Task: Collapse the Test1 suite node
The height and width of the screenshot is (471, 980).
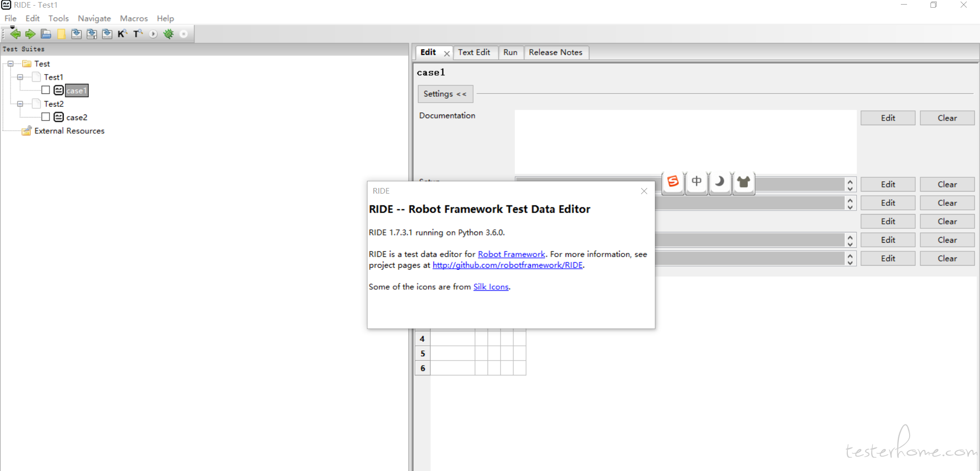Action: [20, 77]
